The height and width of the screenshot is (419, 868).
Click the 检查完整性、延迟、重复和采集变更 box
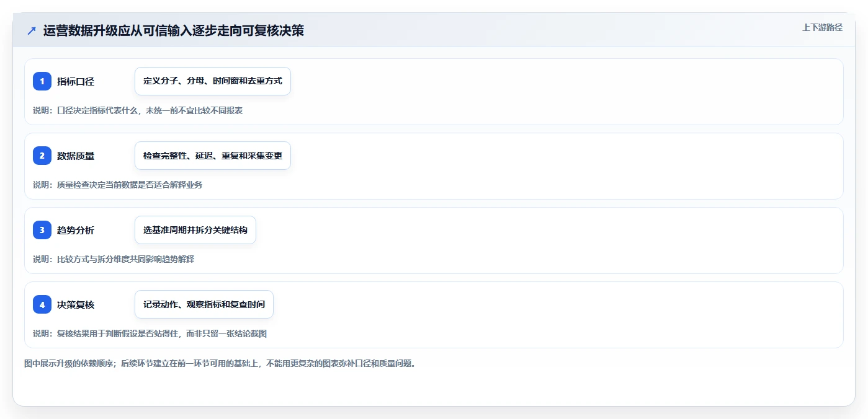[x=213, y=156]
